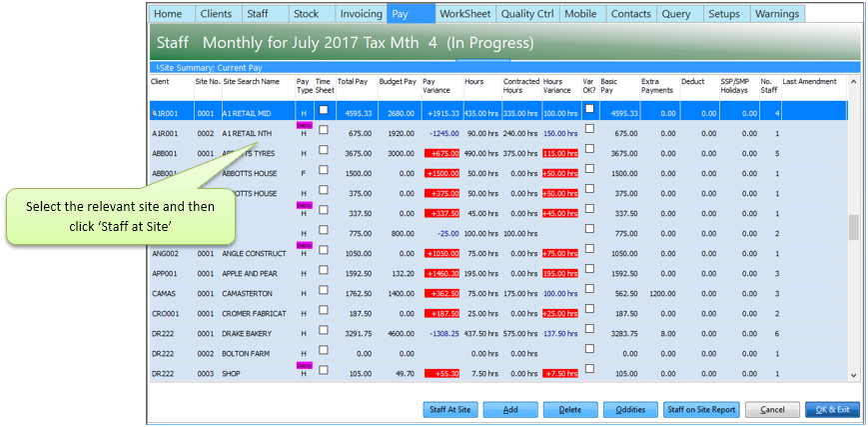Click the Add button
Viewport: 868px width, 427px height.
tap(510, 410)
